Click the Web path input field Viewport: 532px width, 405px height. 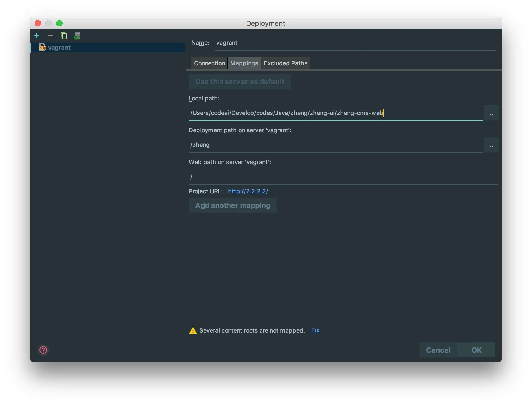coord(343,177)
